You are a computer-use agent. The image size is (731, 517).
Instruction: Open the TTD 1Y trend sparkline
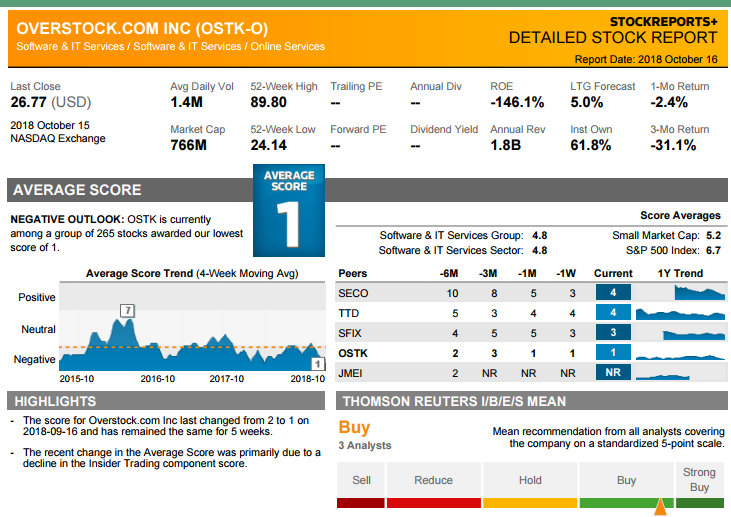pos(681,314)
